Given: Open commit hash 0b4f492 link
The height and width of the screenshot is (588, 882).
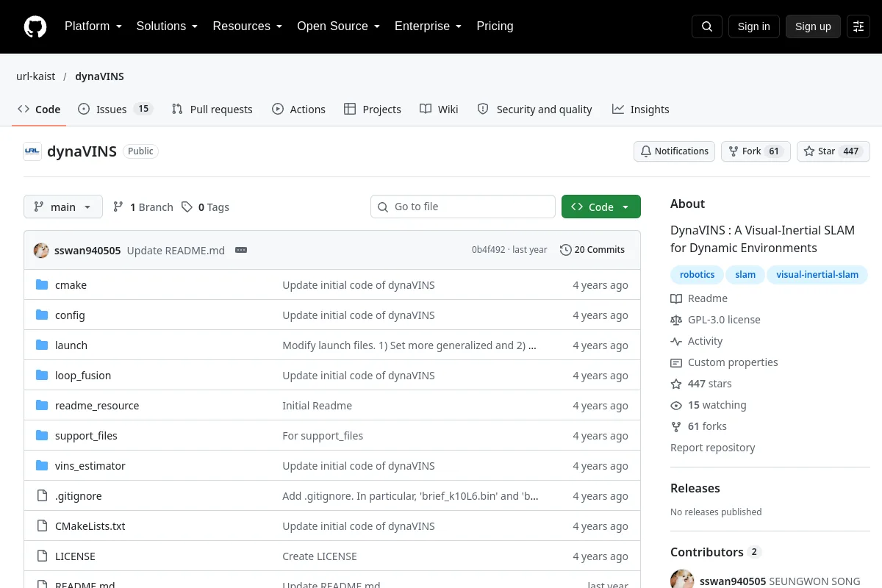Looking at the screenshot, I should tap(489, 250).
